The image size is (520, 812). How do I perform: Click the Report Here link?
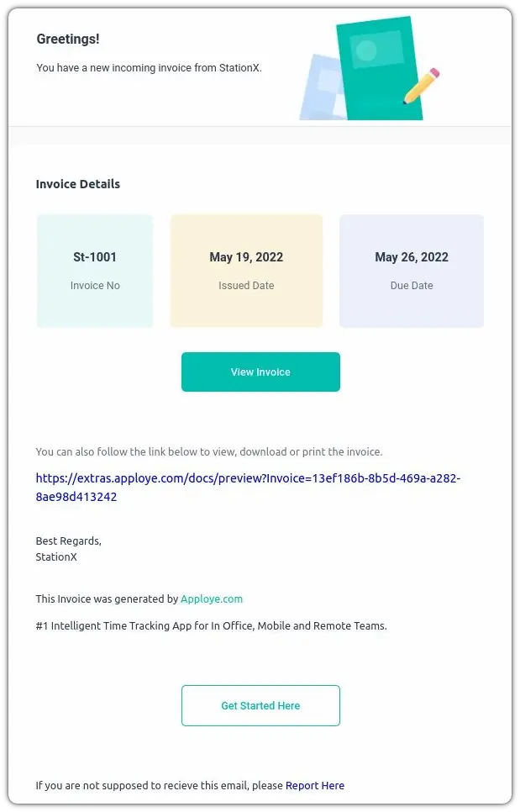point(315,785)
